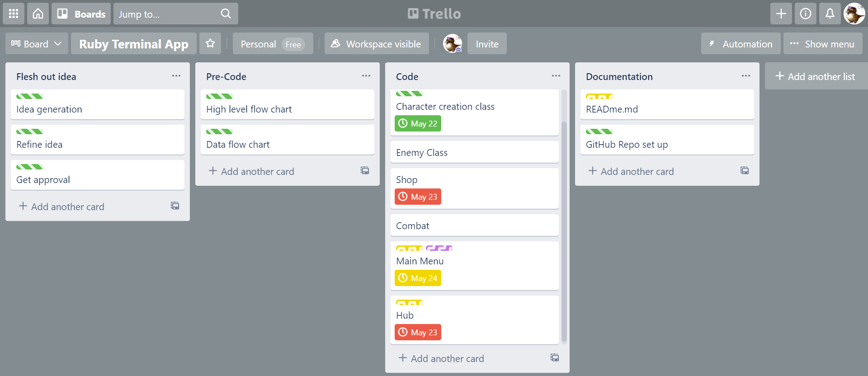Viewport: 868px width, 376px height.
Task: Open Code list actions menu
Action: pyautogui.click(x=556, y=76)
